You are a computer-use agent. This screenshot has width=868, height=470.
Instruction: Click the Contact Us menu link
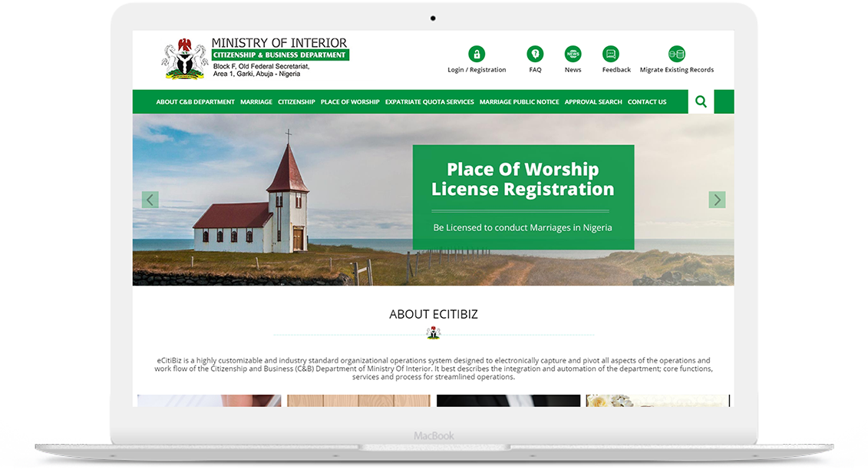coord(647,102)
